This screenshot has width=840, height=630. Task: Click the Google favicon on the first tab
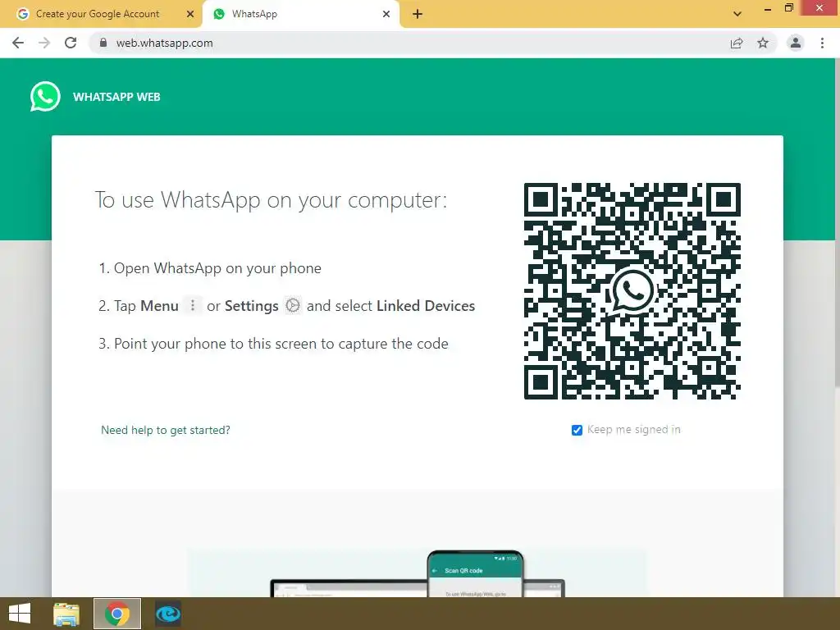coord(22,14)
